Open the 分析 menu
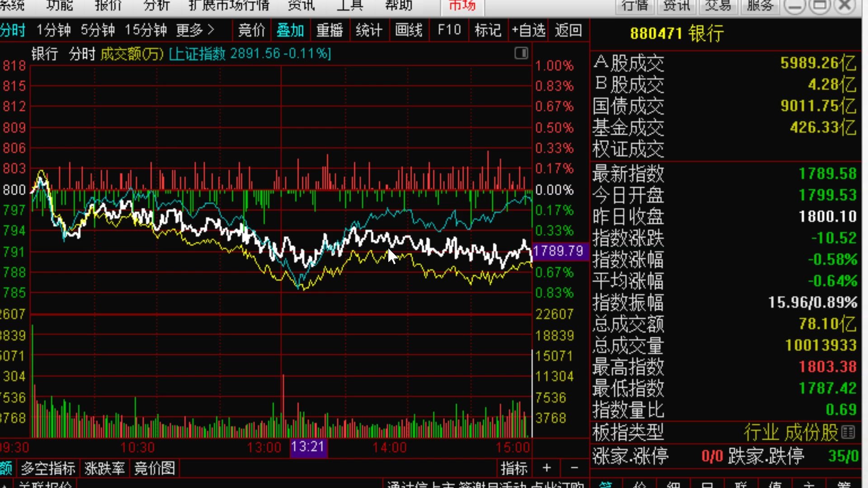 (x=156, y=5)
